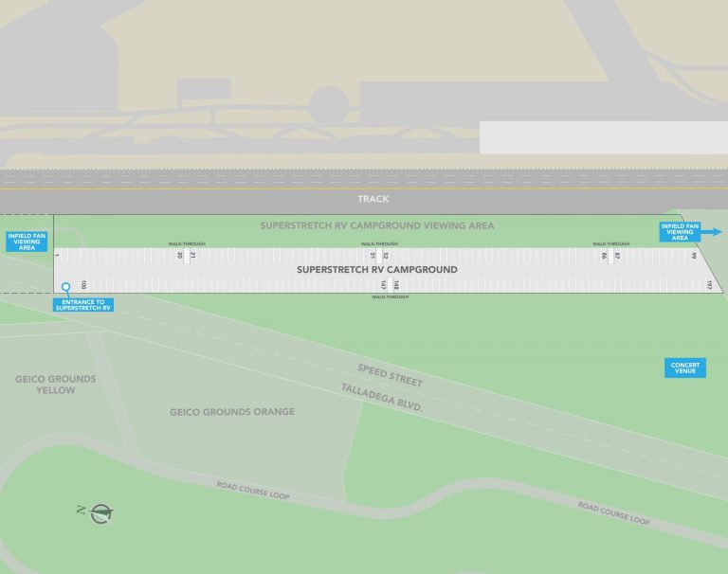The image size is (728, 574).
Task: Click the left Road Course Loop label
Action: 253,491
